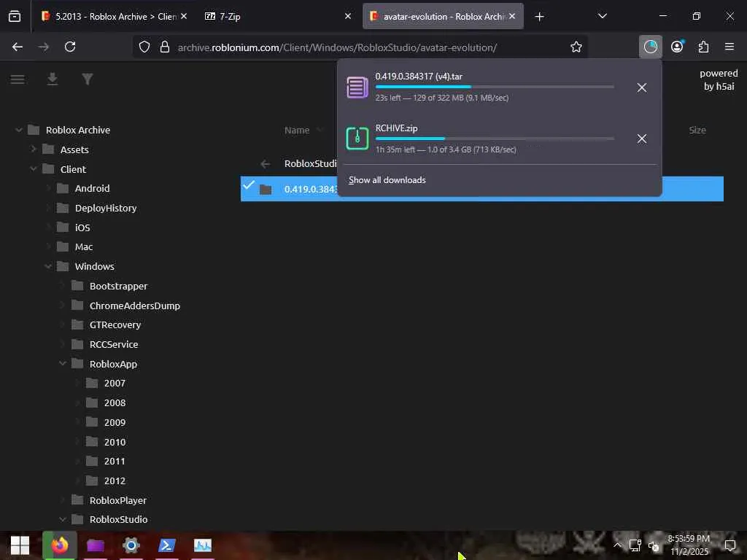This screenshot has height=560, width=747.
Task: Open the Settings gear in taskbar
Action: click(x=131, y=545)
